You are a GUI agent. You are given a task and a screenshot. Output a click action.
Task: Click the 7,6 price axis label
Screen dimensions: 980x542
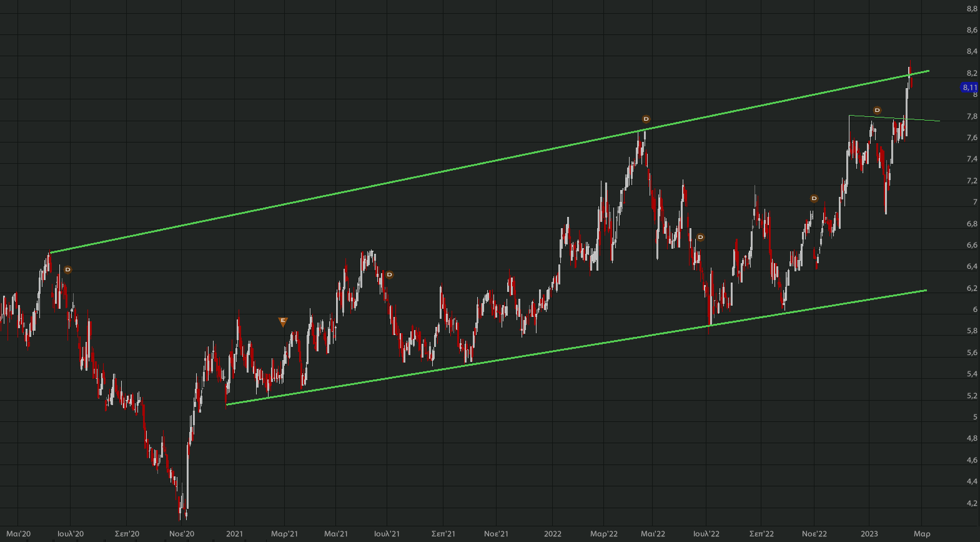point(972,138)
